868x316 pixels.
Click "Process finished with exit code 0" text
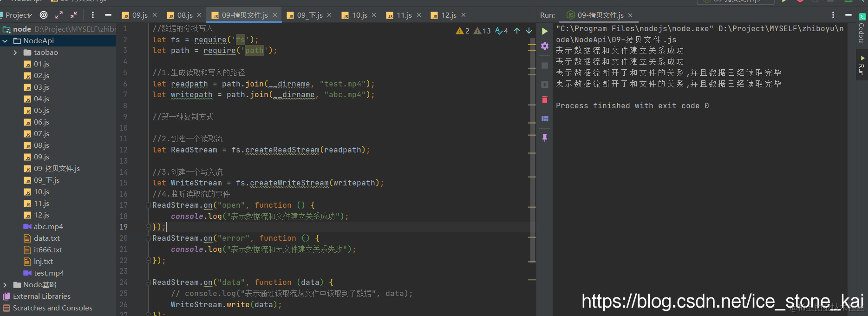click(632, 106)
